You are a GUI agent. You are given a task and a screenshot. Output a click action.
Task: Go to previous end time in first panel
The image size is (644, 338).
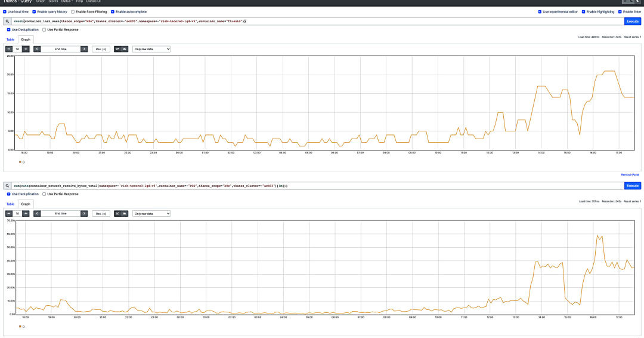(37, 49)
